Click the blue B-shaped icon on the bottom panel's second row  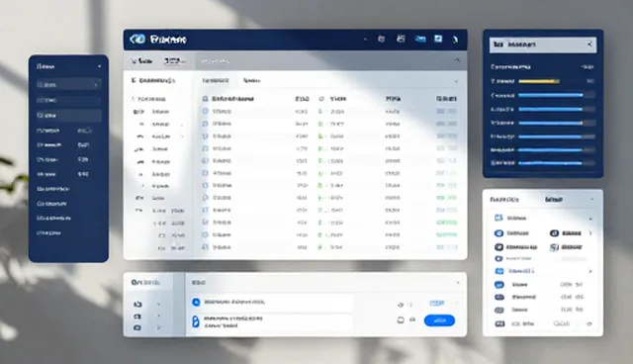pos(196,321)
